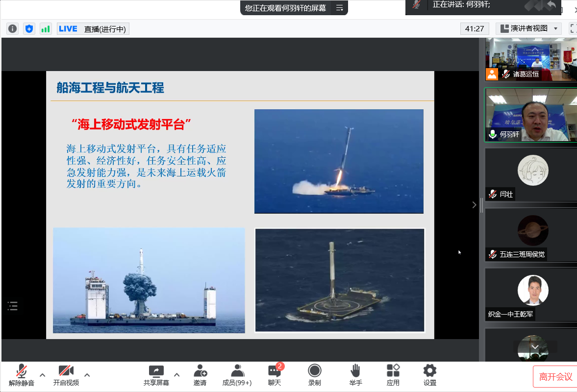
Task: Open the 演讲者视图 view dropdown
Action: pyautogui.click(x=528, y=29)
